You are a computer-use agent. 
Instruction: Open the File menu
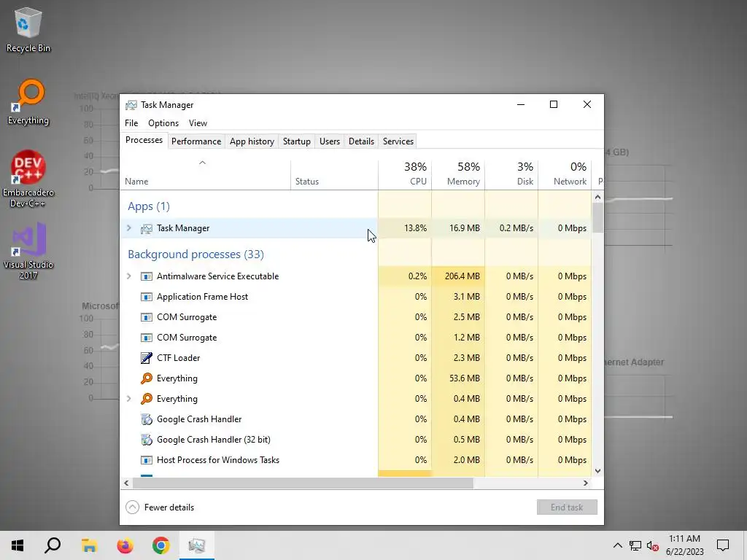[131, 123]
